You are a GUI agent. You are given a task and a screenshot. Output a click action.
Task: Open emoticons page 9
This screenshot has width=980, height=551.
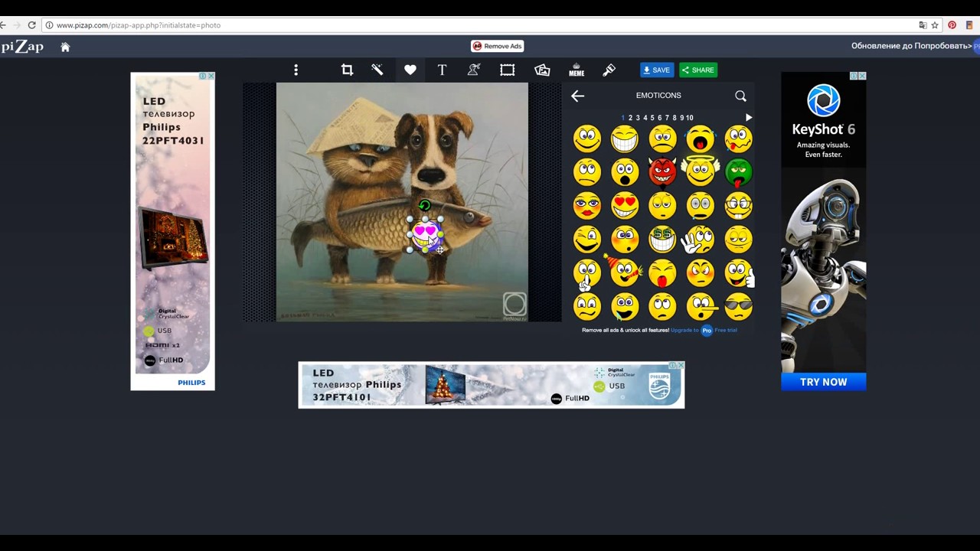click(681, 118)
